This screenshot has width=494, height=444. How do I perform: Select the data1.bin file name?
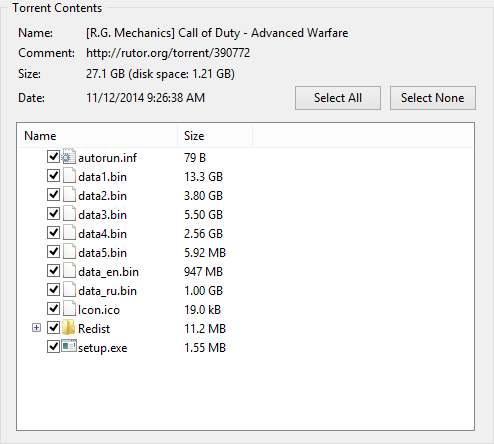click(102, 177)
